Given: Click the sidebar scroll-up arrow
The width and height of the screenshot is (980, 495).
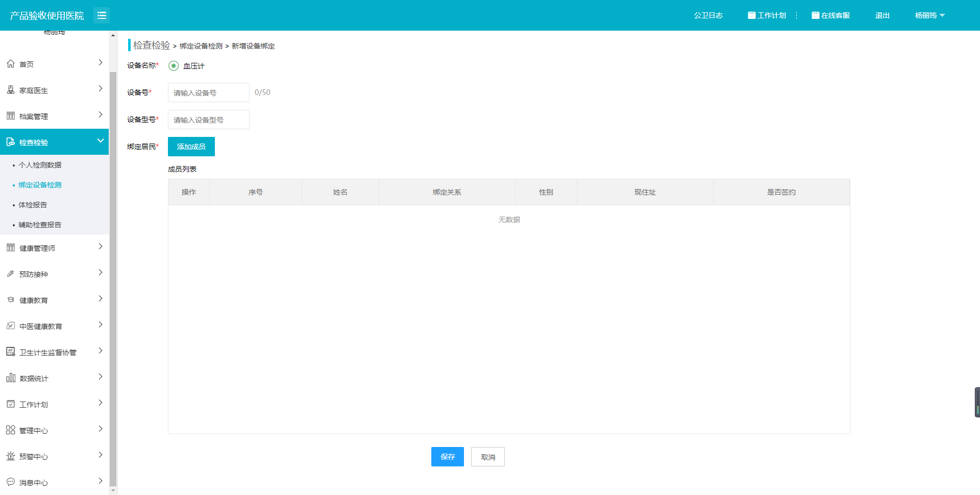Looking at the screenshot, I should click(113, 35).
